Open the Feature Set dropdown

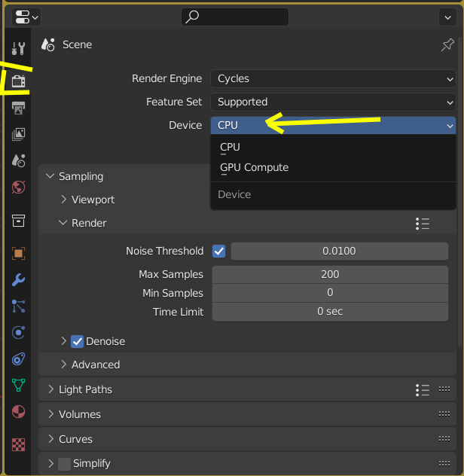coord(333,102)
